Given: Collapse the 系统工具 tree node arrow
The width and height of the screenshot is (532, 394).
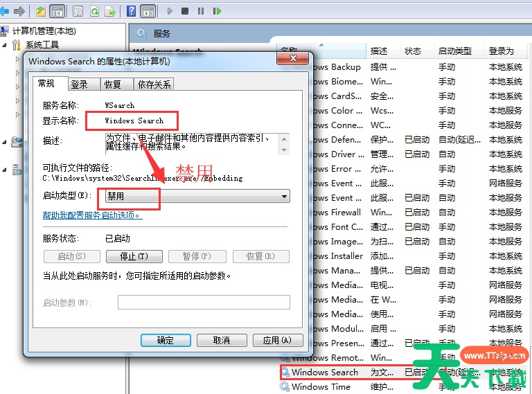Looking at the screenshot, I should click(x=4, y=45).
